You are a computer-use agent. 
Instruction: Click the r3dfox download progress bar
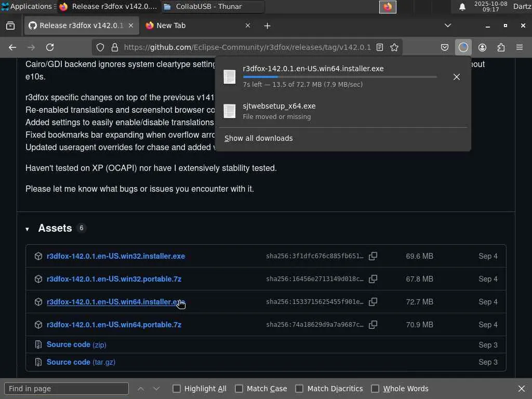(x=340, y=77)
